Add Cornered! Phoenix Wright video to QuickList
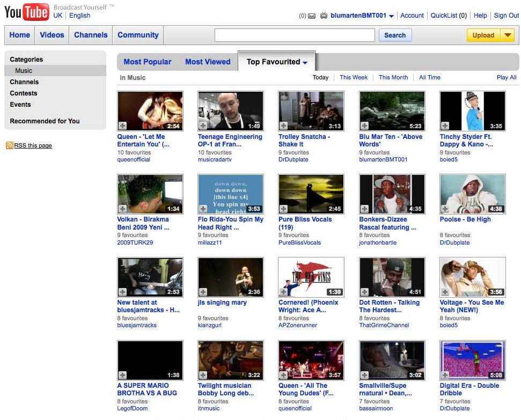 click(283, 292)
